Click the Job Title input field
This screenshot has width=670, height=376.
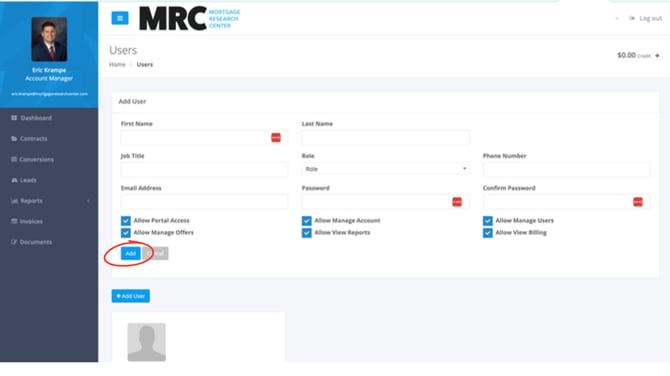point(204,170)
